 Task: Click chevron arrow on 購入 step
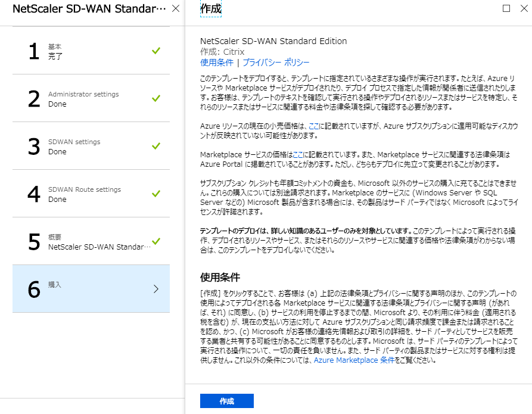tap(155, 289)
